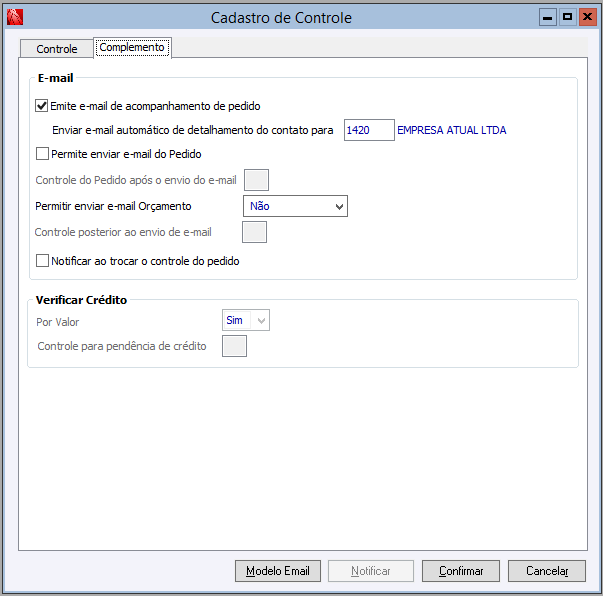The height and width of the screenshot is (596, 603).
Task: Click the Controle posterior ao envio field
Action: [x=254, y=232]
